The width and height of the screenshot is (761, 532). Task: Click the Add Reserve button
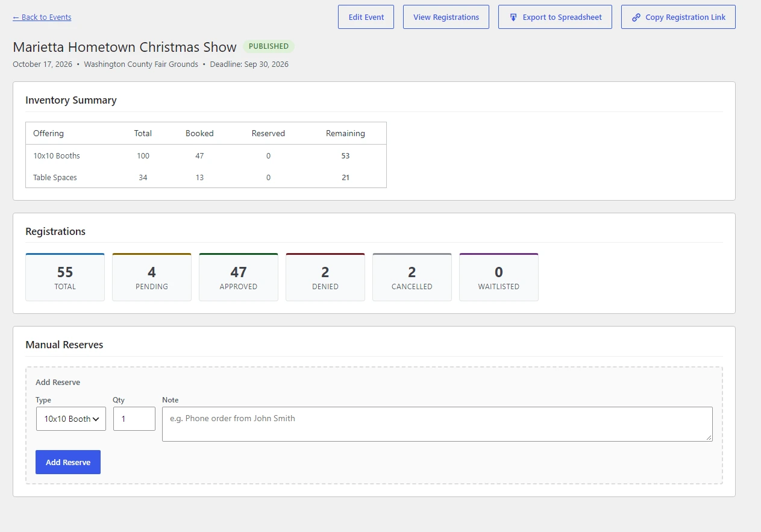[68, 462]
